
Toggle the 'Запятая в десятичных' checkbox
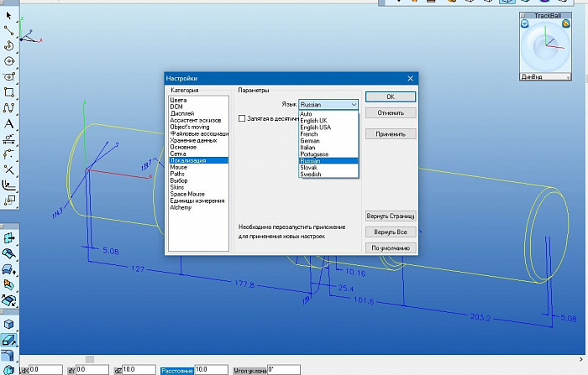coord(243,118)
